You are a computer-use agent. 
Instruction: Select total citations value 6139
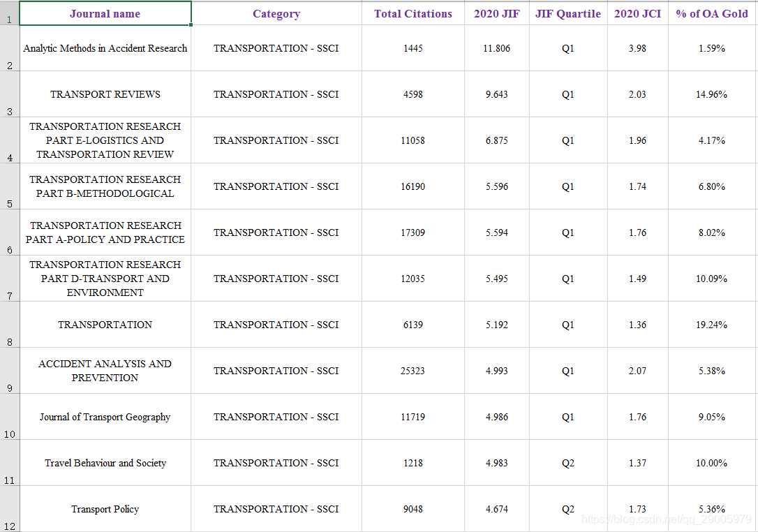coord(413,325)
